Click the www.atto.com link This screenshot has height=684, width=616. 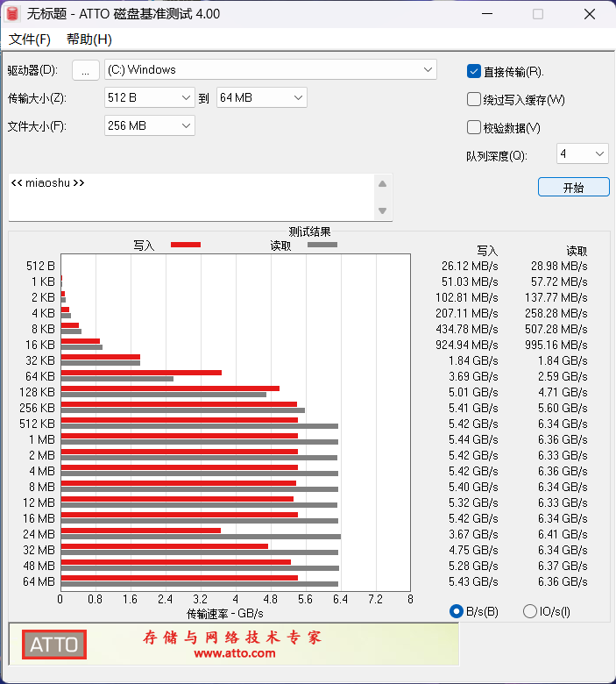(x=235, y=653)
